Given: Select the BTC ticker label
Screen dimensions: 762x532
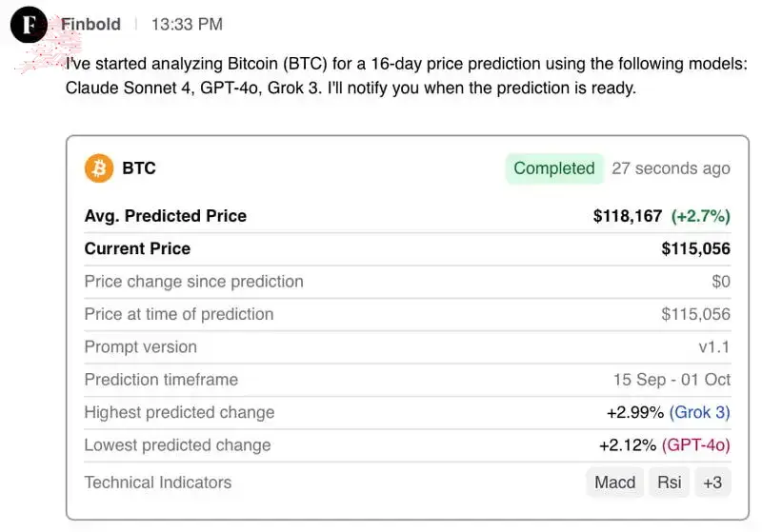Looking at the screenshot, I should 139,168.
